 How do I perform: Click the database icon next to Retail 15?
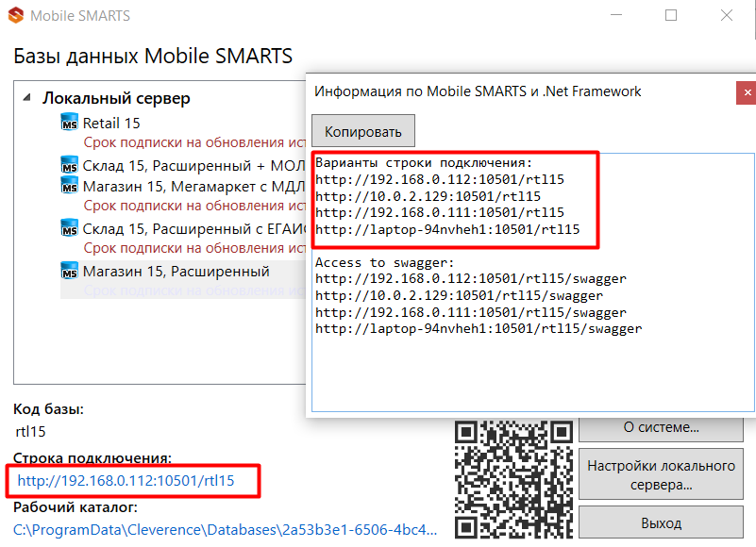pos(70,122)
